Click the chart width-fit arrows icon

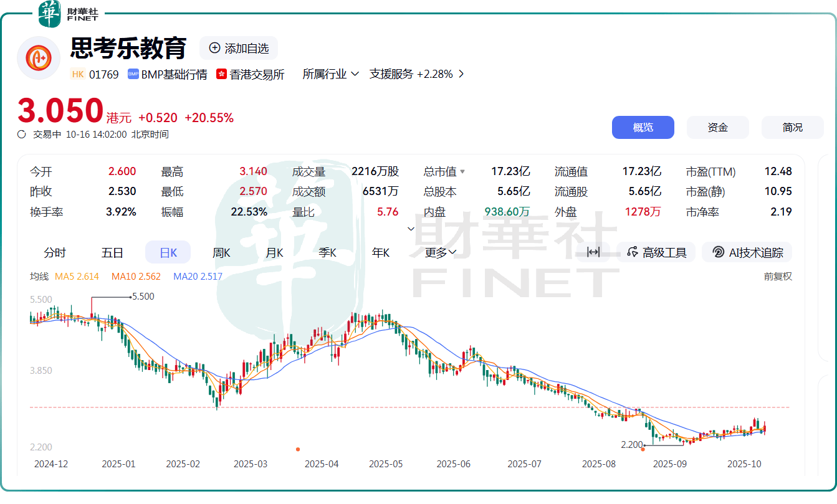pyautogui.click(x=593, y=252)
